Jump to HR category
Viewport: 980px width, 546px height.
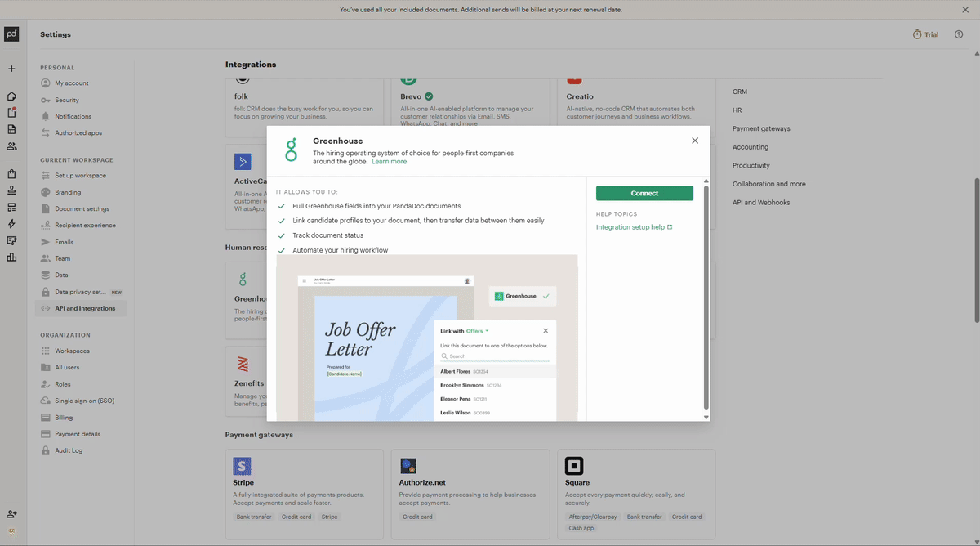point(737,110)
